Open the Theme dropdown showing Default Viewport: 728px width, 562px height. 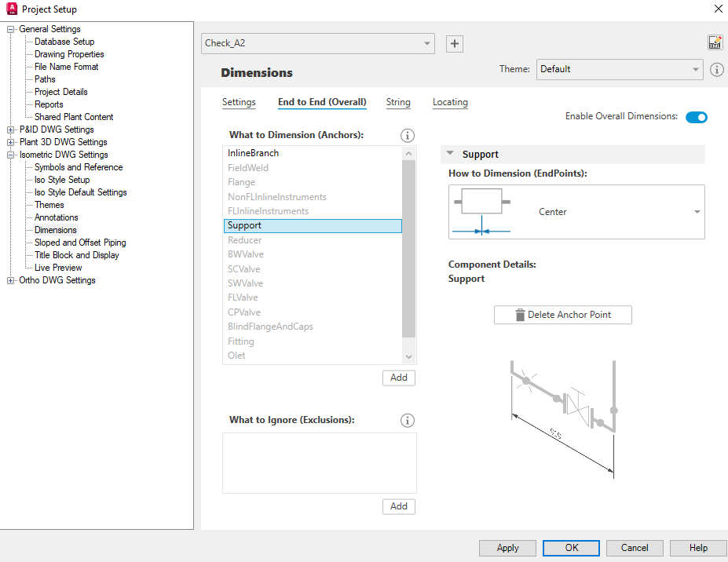[x=695, y=69]
